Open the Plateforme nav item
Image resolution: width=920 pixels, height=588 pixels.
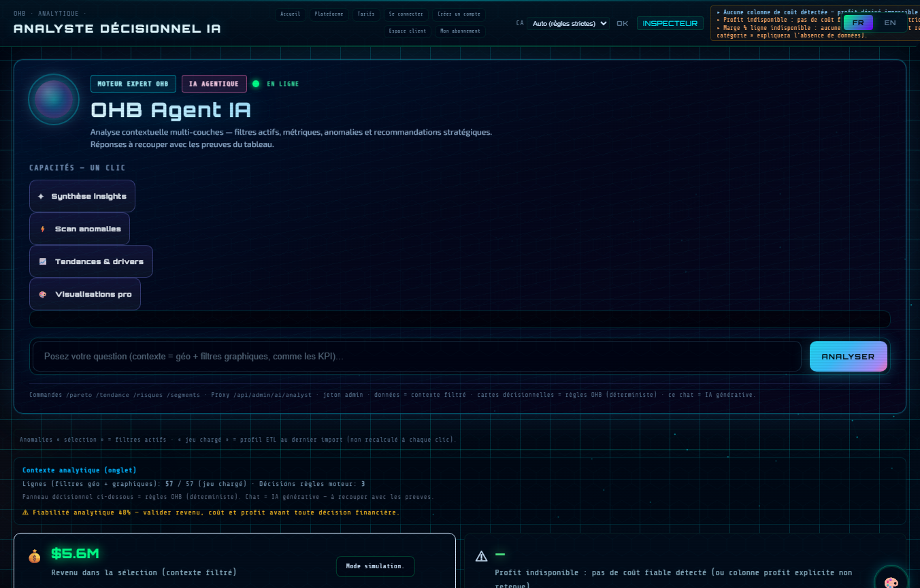pyautogui.click(x=329, y=14)
